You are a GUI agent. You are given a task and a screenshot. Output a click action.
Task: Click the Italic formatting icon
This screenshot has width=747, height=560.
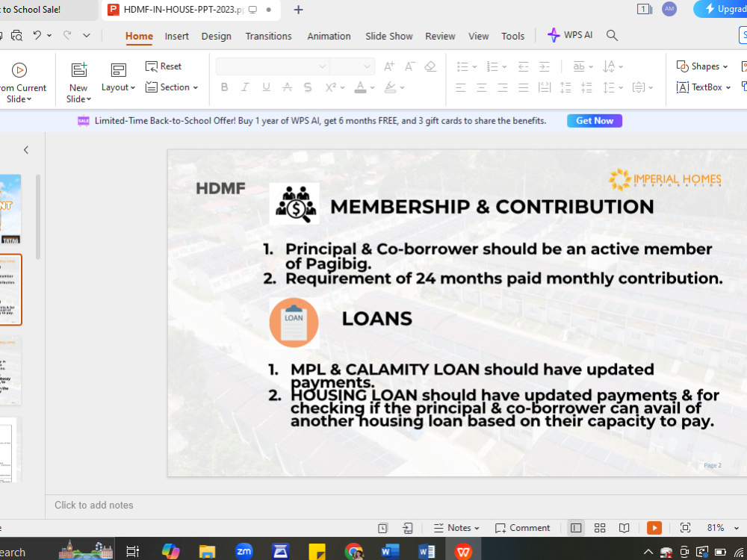point(245,87)
